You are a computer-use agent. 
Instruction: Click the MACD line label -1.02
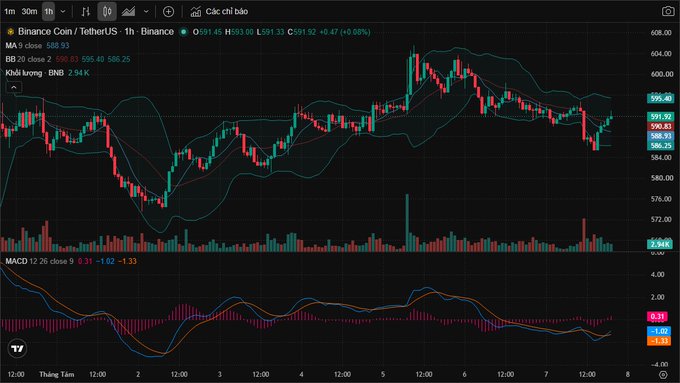point(659,331)
